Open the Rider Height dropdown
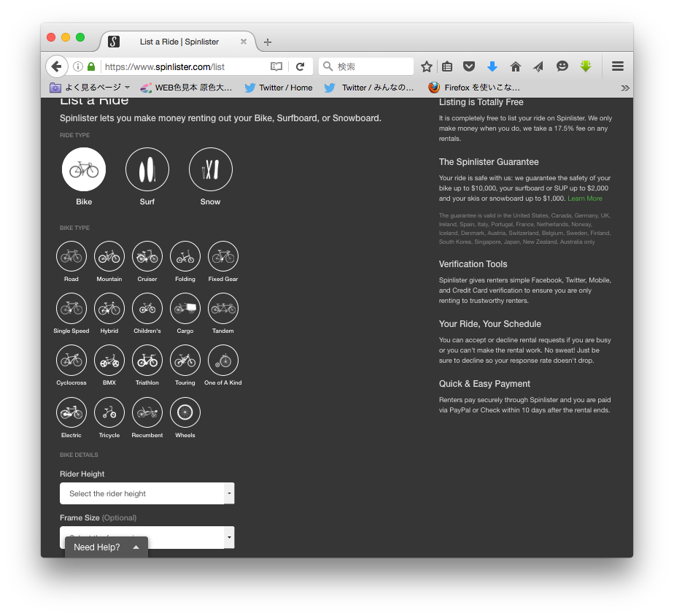 coord(147,493)
